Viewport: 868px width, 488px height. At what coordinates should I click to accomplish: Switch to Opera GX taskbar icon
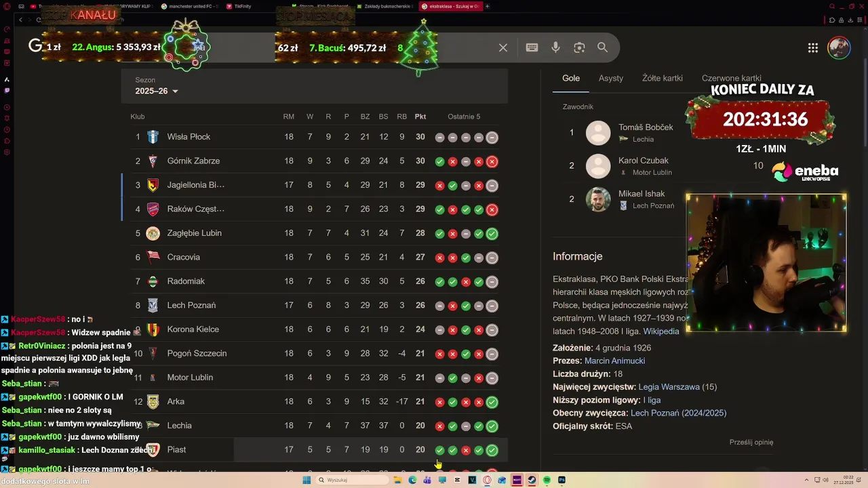(x=487, y=480)
